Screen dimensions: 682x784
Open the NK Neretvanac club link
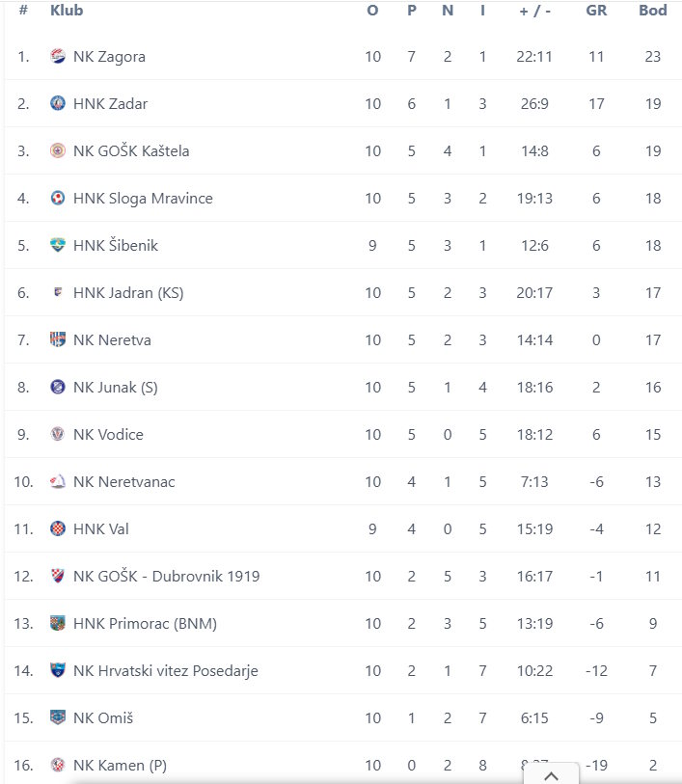(124, 482)
